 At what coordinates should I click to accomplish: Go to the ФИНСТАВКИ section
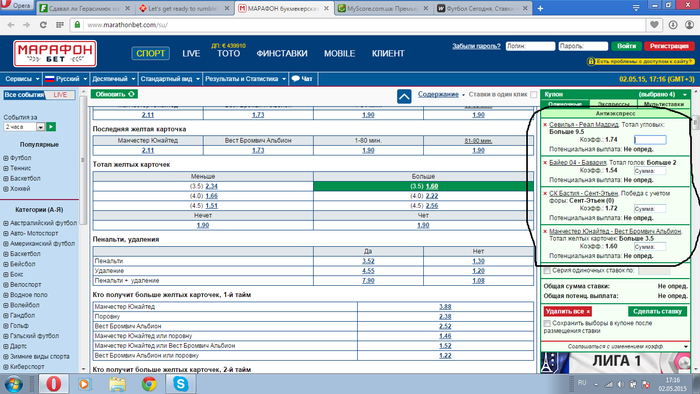coord(282,54)
